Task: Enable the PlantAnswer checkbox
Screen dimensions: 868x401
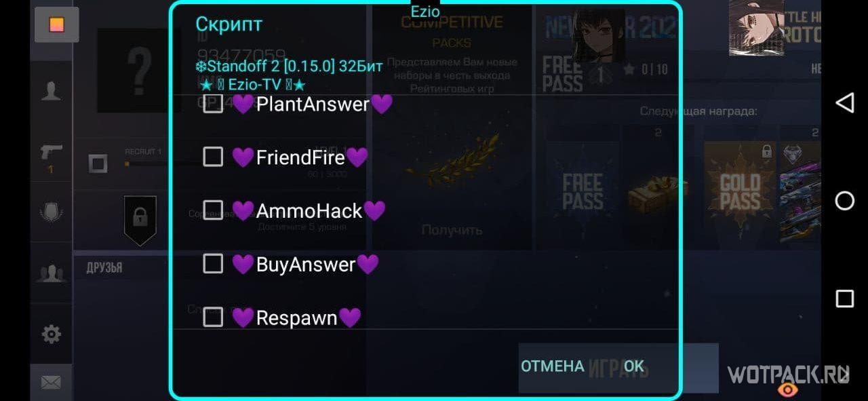Action: 213,104
